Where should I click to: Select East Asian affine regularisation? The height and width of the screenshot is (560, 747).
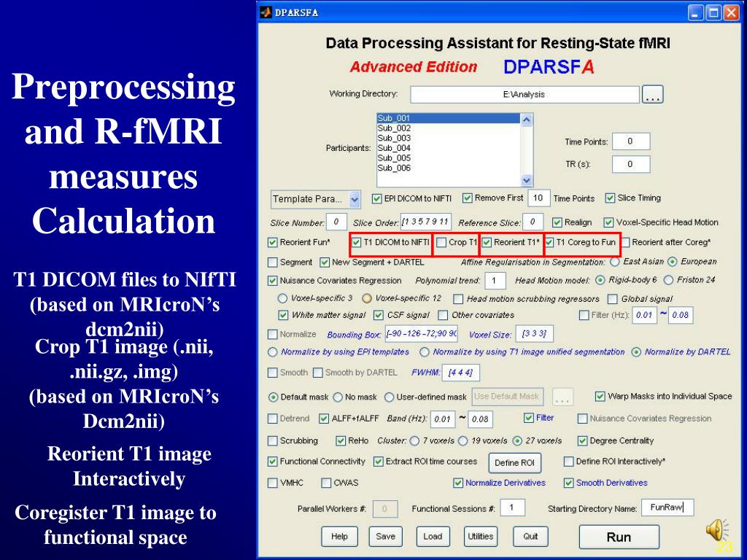(x=615, y=262)
